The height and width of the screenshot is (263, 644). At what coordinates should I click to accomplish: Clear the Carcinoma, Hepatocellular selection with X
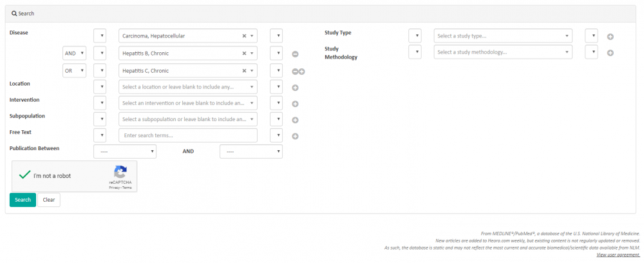[x=244, y=36]
